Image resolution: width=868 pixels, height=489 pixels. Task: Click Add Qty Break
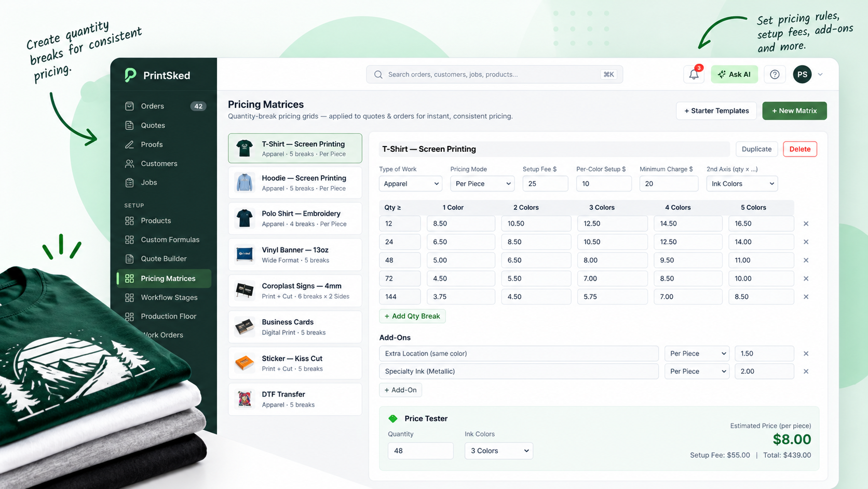412,316
